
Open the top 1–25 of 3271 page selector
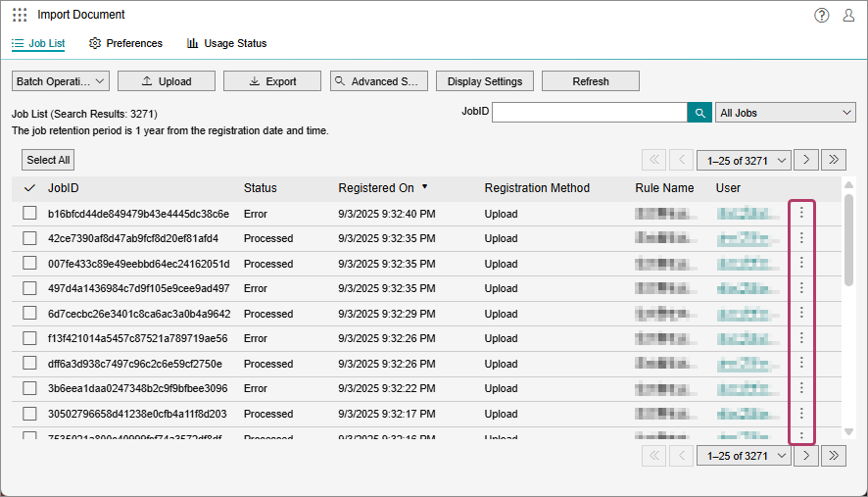click(x=744, y=160)
